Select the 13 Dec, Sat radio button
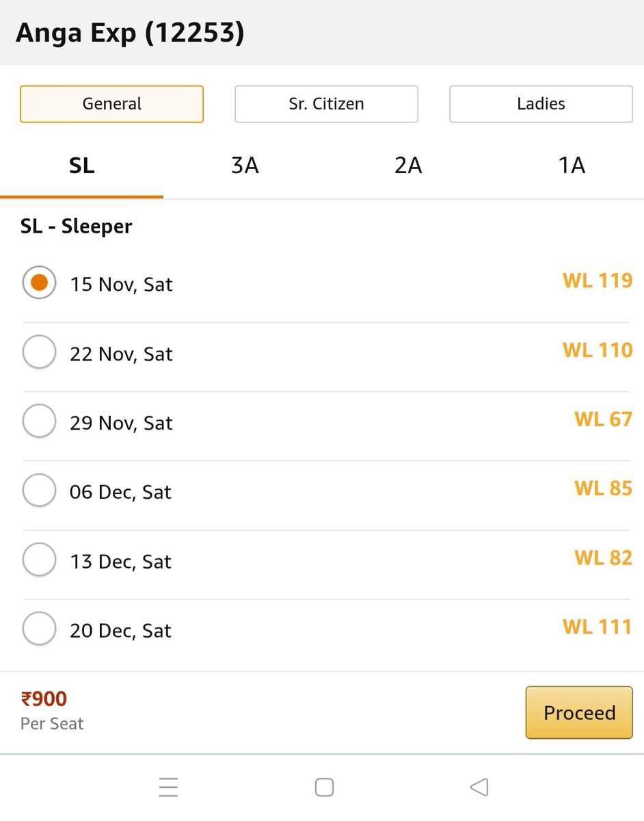Screen dimensions: 644x821 pyautogui.click(x=39, y=560)
